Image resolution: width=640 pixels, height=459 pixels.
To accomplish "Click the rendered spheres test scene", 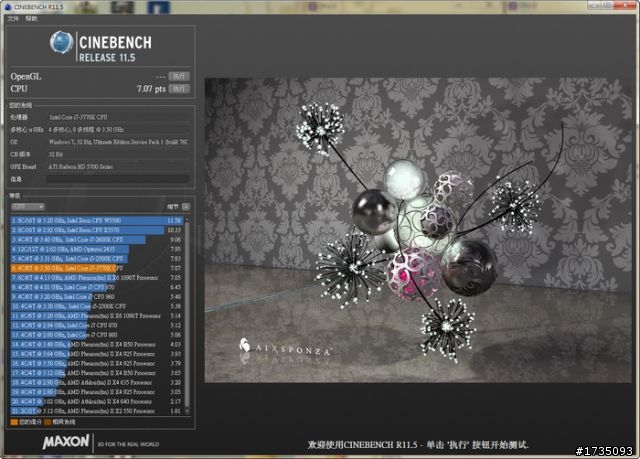I will coord(418,230).
